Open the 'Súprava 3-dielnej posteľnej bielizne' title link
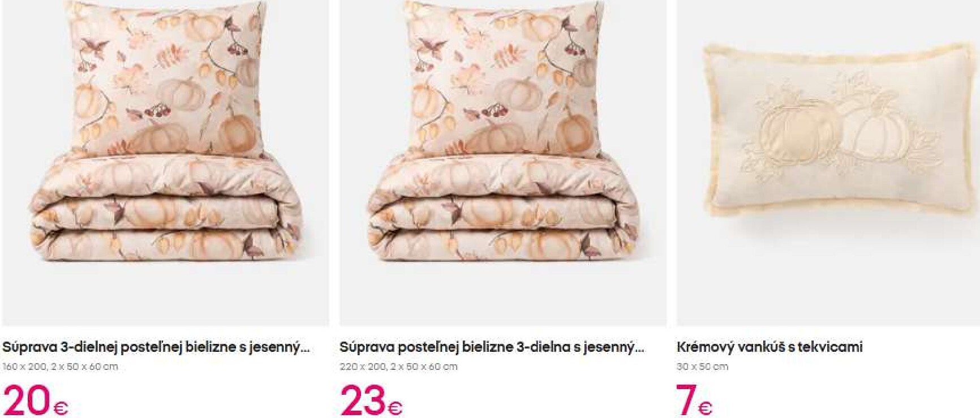 156,347
